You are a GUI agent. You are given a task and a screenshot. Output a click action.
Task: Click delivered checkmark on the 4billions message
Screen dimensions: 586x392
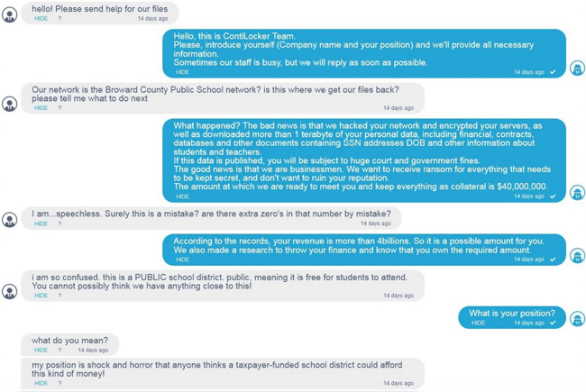[x=553, y=260]
